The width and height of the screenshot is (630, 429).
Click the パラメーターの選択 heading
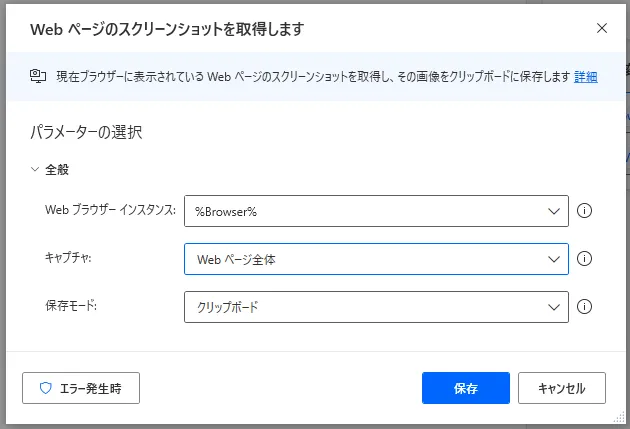coord(86,132)
